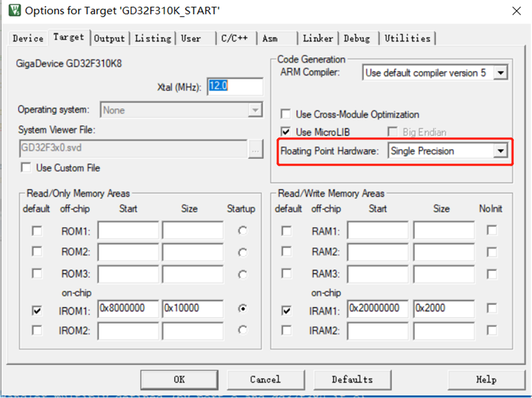Image resolution: width=532 pixels, height=398 pixels.
Task: Open the Device tab
Action: 28,38
